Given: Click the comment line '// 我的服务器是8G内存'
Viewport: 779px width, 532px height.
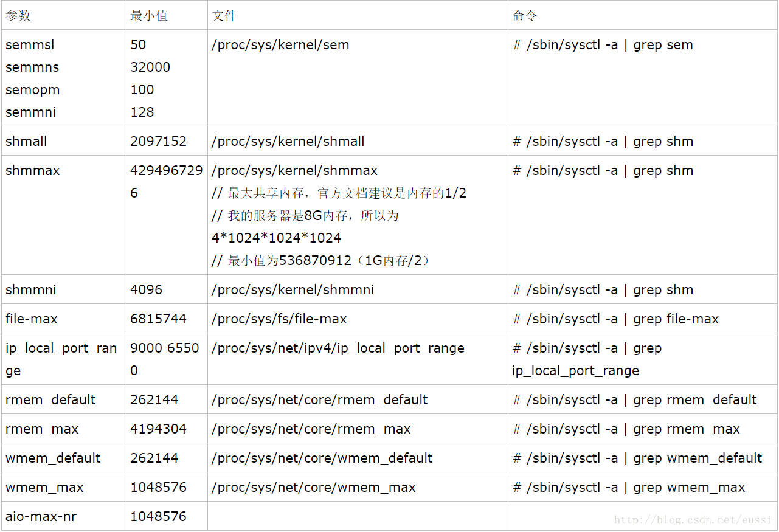Looking at the screenshot, I should [305, 215].
